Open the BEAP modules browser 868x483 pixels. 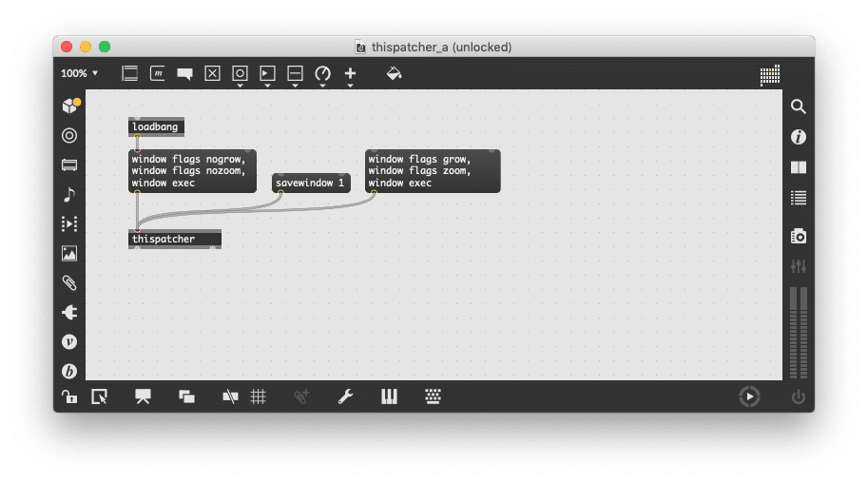[69, 371]
